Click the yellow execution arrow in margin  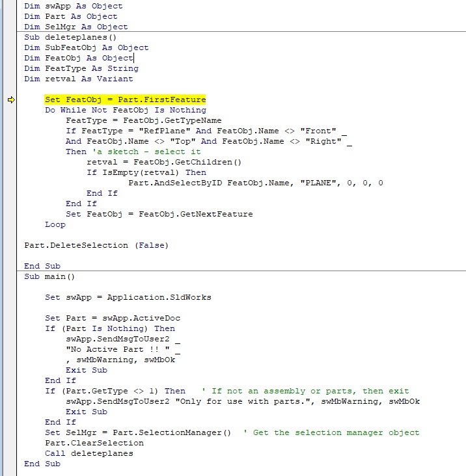(11, 100)
